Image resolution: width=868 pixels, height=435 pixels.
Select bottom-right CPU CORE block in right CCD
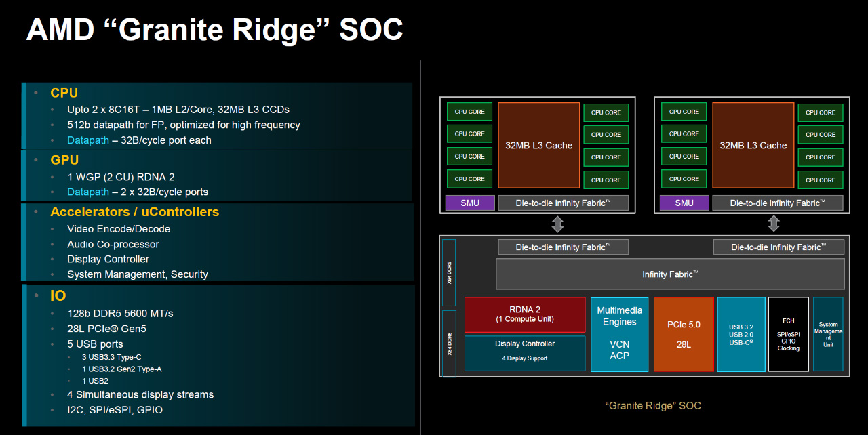(821, 180)
